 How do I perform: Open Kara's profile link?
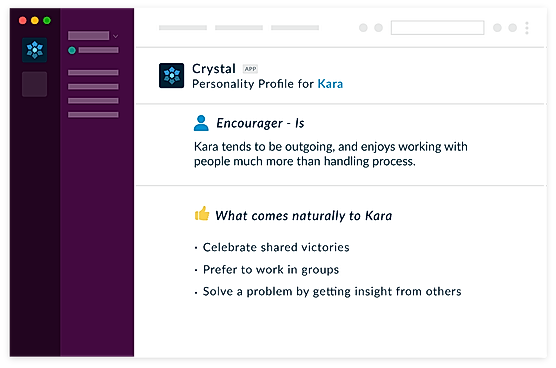(330, 84)
